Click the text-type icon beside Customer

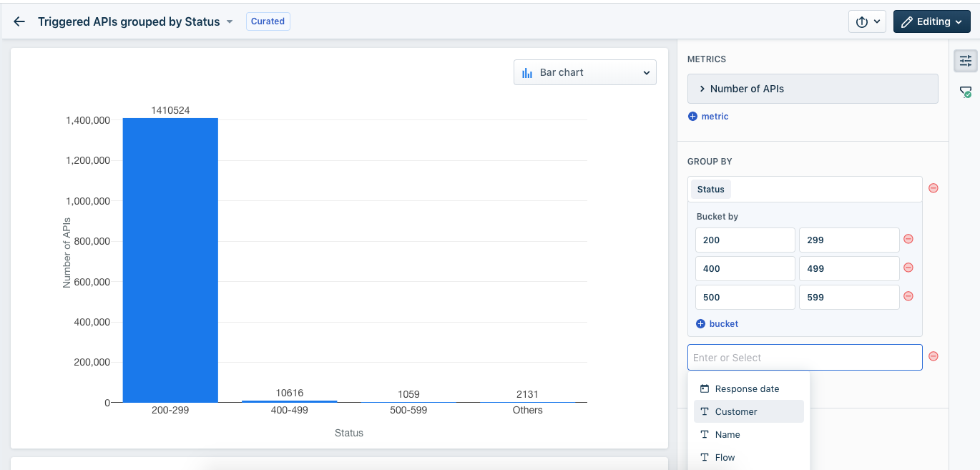pos(705,411)
